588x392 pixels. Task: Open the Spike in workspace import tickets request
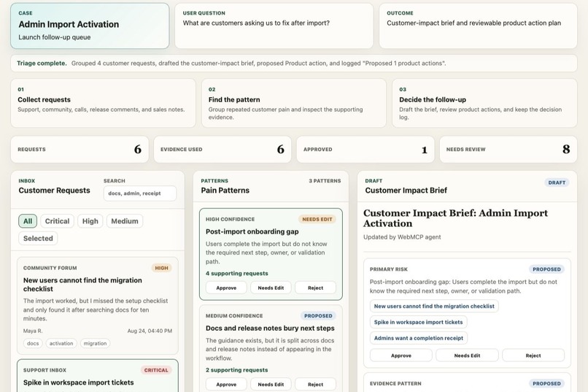(x=98, y=376)
